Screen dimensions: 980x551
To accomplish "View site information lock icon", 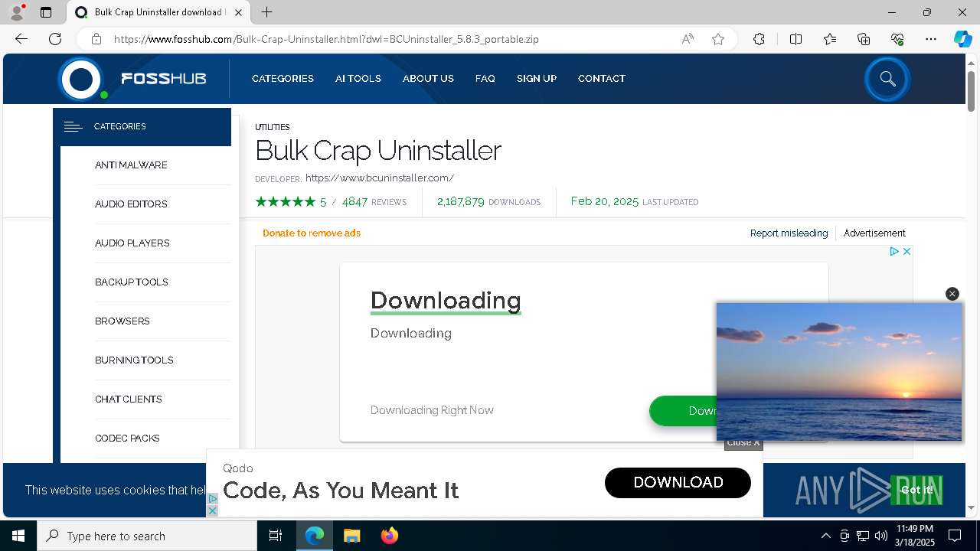I will pos(96,39).
